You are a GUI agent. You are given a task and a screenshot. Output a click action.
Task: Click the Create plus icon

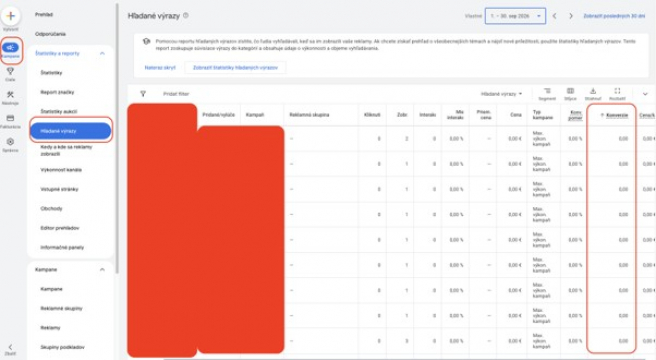tap(11, 16)
